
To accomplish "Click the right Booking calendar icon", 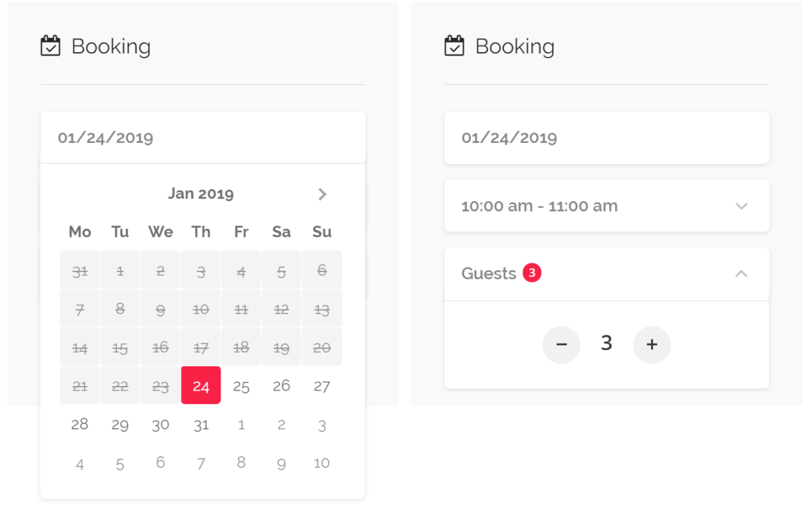I will (x=454, y=46).
